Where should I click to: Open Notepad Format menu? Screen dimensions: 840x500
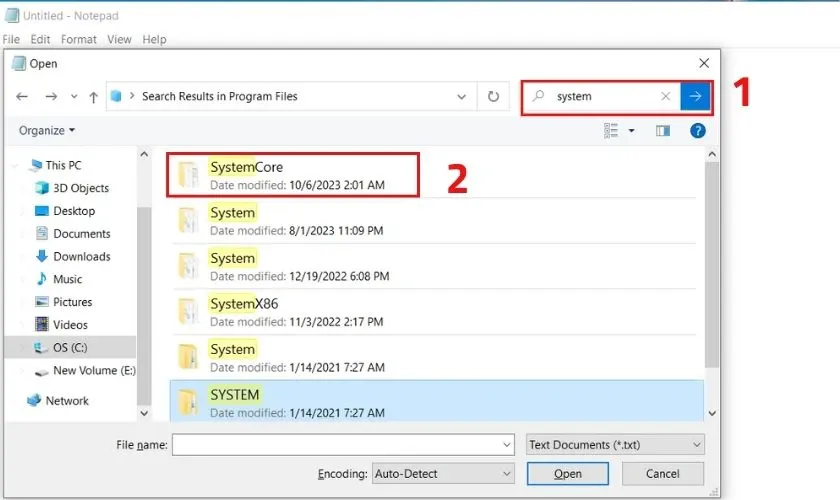pos(79,39)
